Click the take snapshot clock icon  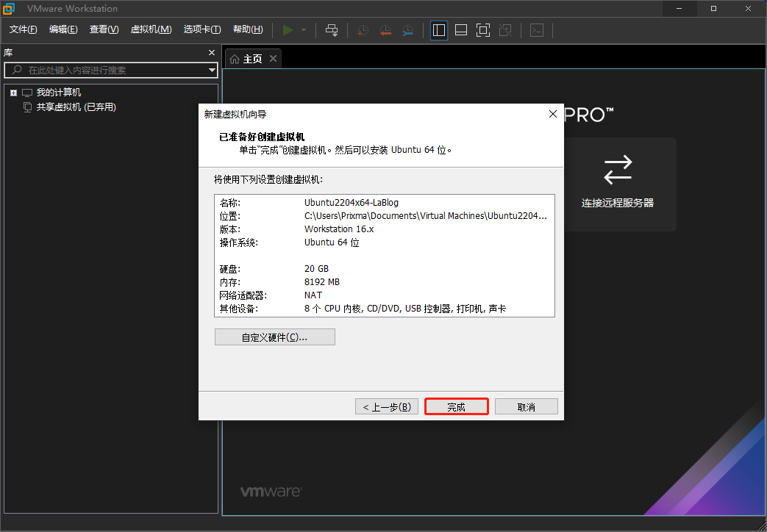point(363,30)
